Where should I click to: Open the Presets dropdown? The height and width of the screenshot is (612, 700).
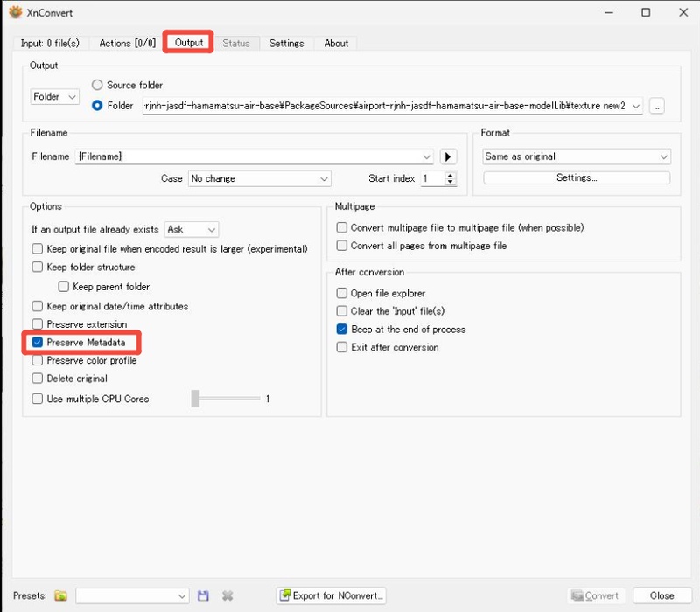coord(132,595)
